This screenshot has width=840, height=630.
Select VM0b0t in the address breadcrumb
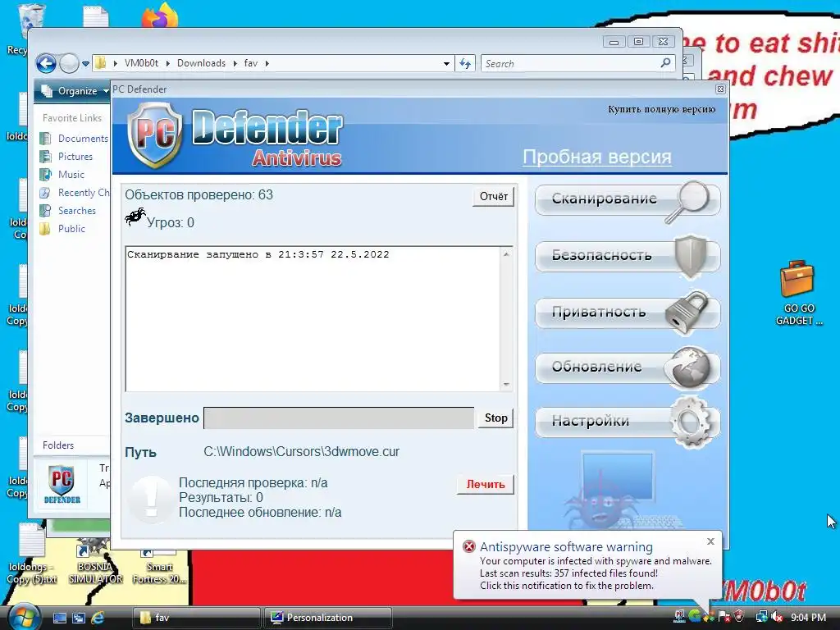coord(141,63)
